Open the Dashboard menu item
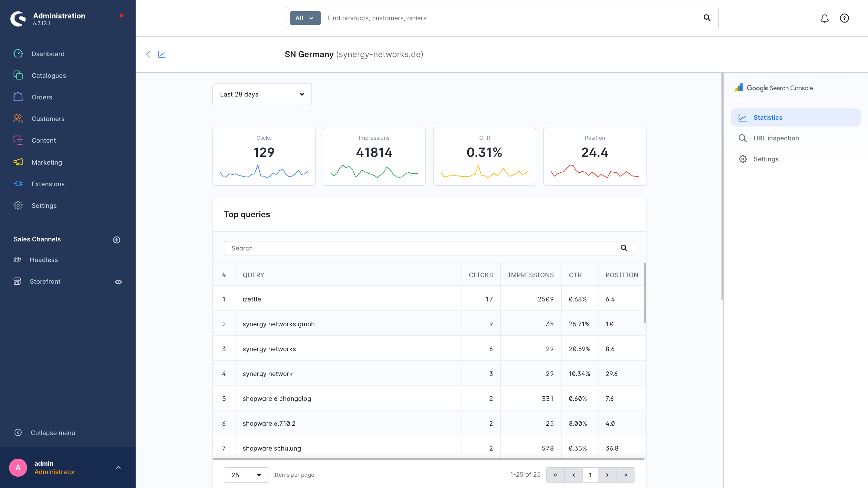 (48, 54)
